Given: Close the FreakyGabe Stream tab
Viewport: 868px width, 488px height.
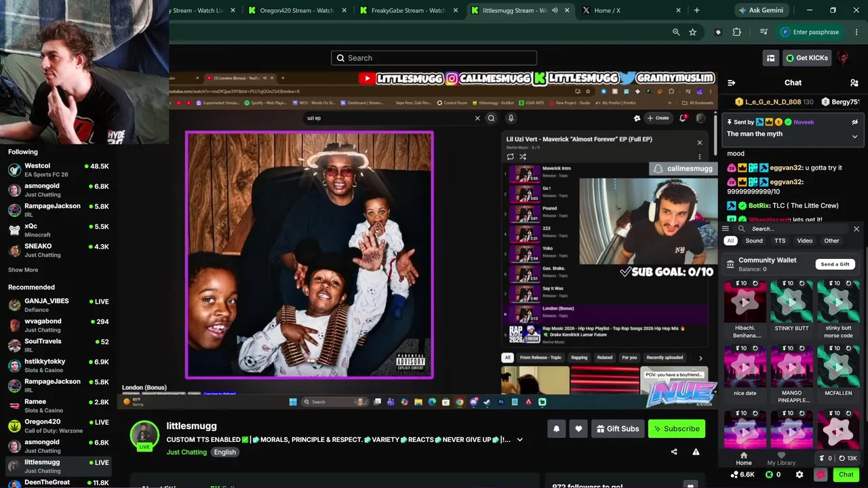Looking at the screenshot, I should (x=456, y=10).
